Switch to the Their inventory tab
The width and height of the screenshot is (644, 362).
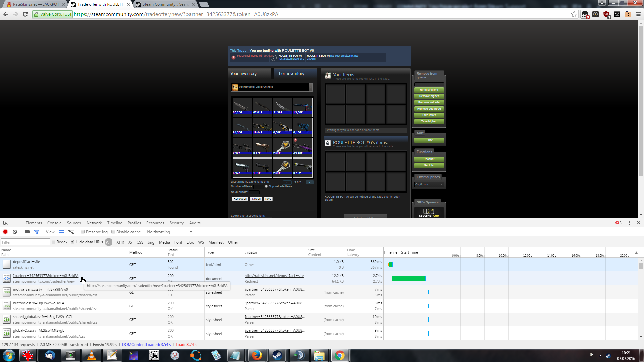point(290,74)
